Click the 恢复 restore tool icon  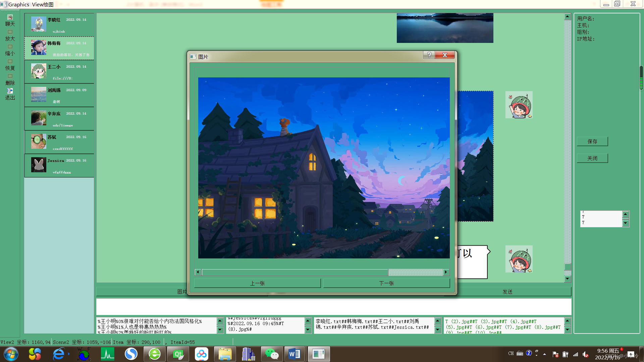click(10, 61)
